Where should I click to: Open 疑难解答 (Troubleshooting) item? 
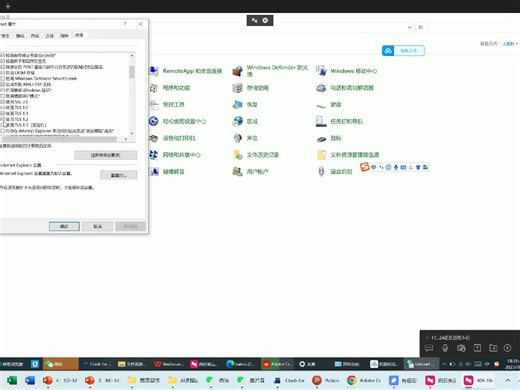[x=167, y=172]
